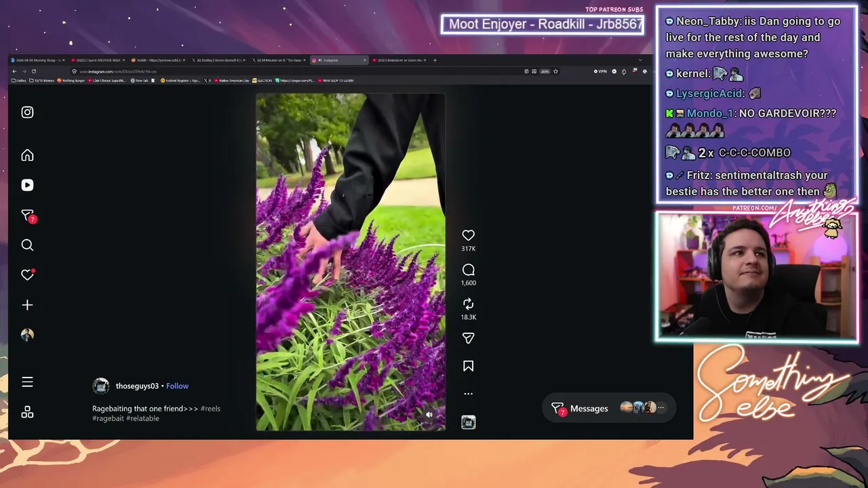Open the Dailies bookmarks folder
868x488 pixels.
click(x=19, y=81)
